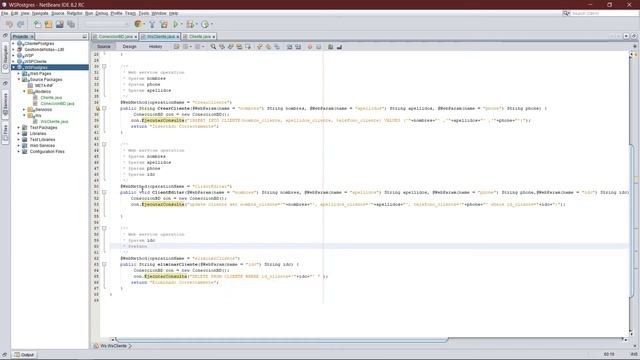Switch to the History view tab
Image resolution: width=640 pixels, height=360 pixels.
tap(156, 47)
